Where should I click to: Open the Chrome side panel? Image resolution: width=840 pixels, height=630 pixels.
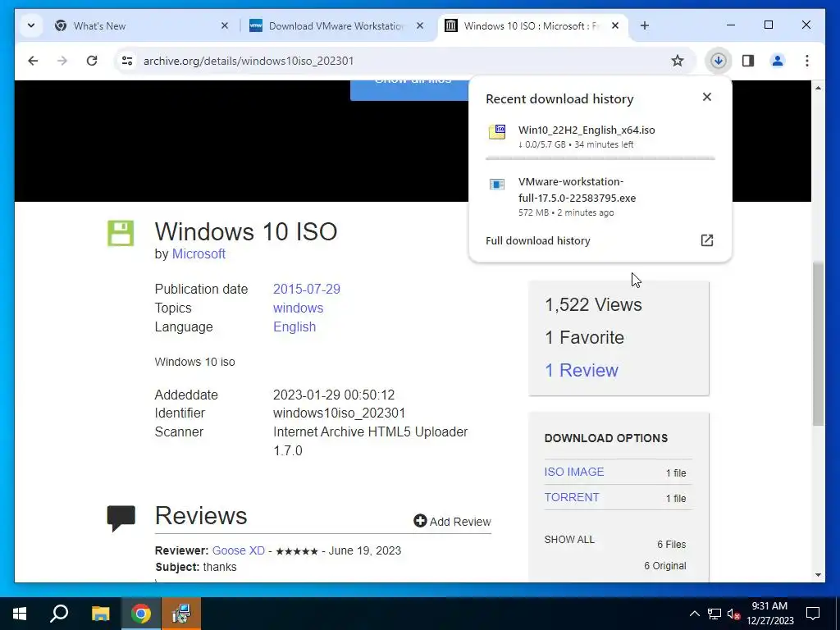(x=748, y=61)
